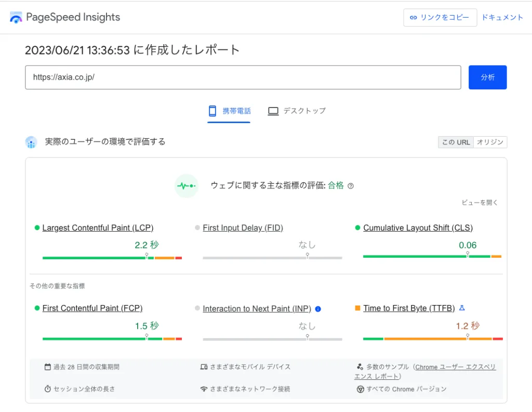The width and height of the screenshot is (532, 412).
Task: Click the gray INP distribution bar
Action: click(x=272, y=339)
